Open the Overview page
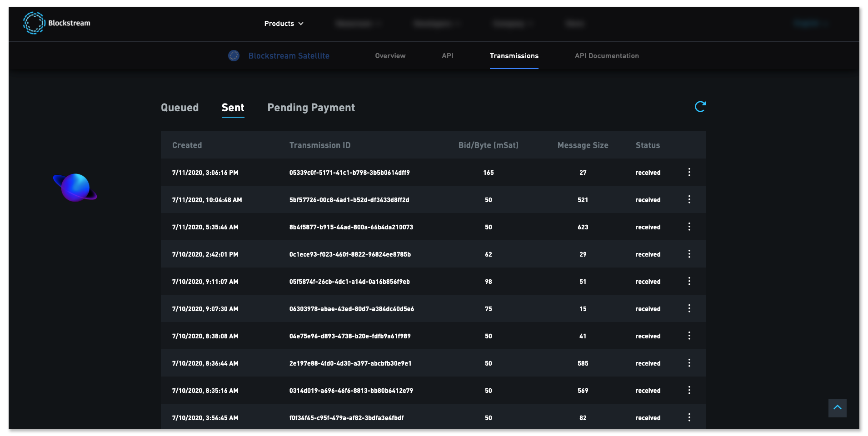Viewport: 868px width, 436px height. coord(390,56)
